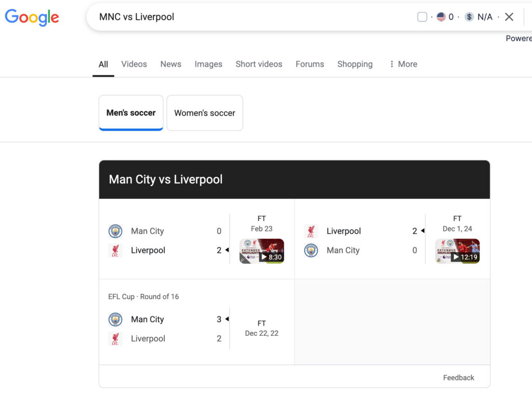The height and width of the screenshot is (394, 532).
Task: Play the 8:30 Feb 23 highlights video
Action: coord(262,251)
